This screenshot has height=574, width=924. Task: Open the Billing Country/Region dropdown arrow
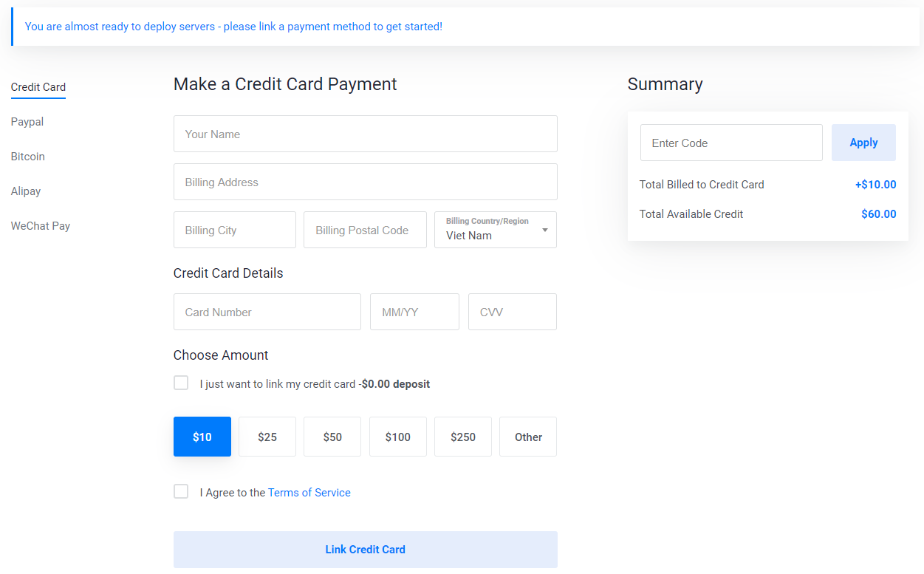[x=545, y=230]
